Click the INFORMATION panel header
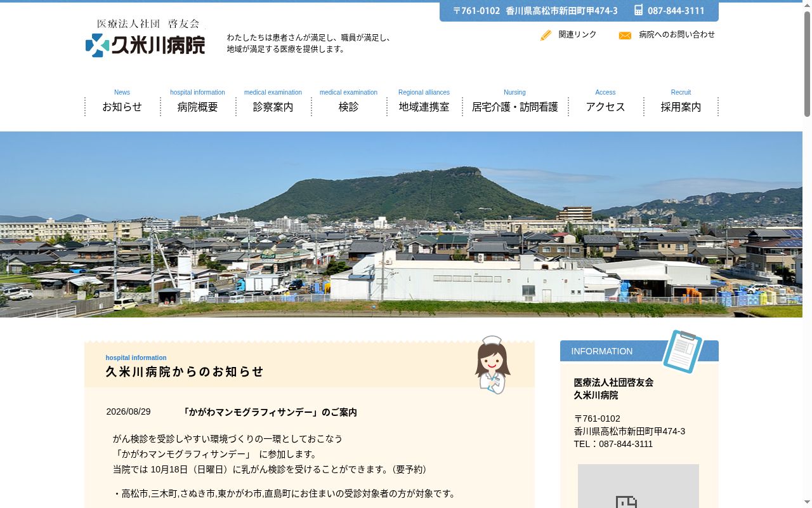812x508 pixels. (639, 351)
